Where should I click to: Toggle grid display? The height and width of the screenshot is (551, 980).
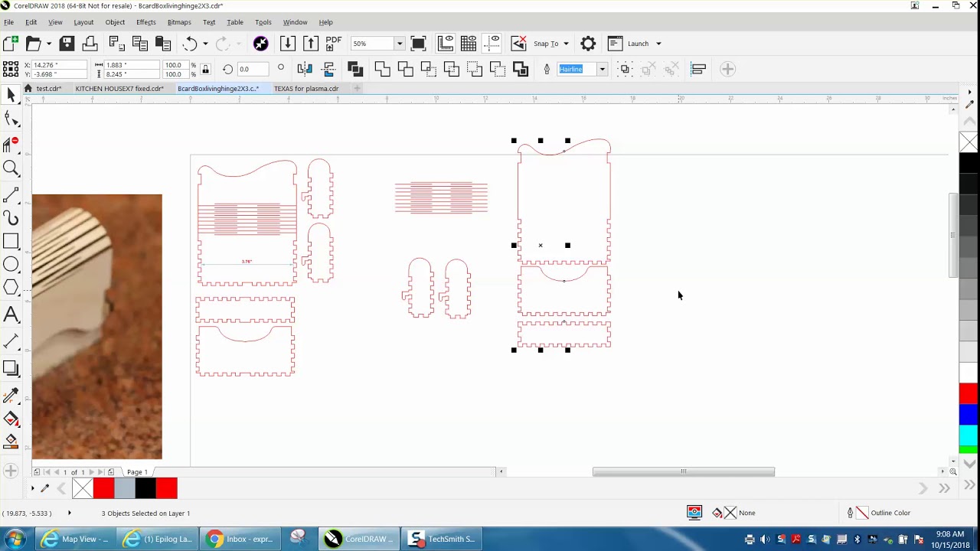pyautogui.click(x=469, y=44)
